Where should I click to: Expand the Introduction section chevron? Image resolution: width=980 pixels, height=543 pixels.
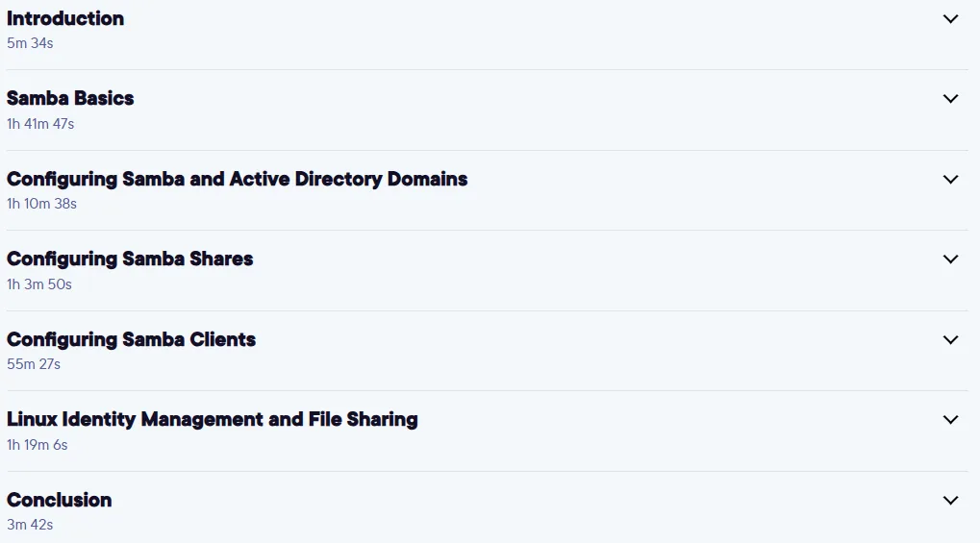[950, 19]
